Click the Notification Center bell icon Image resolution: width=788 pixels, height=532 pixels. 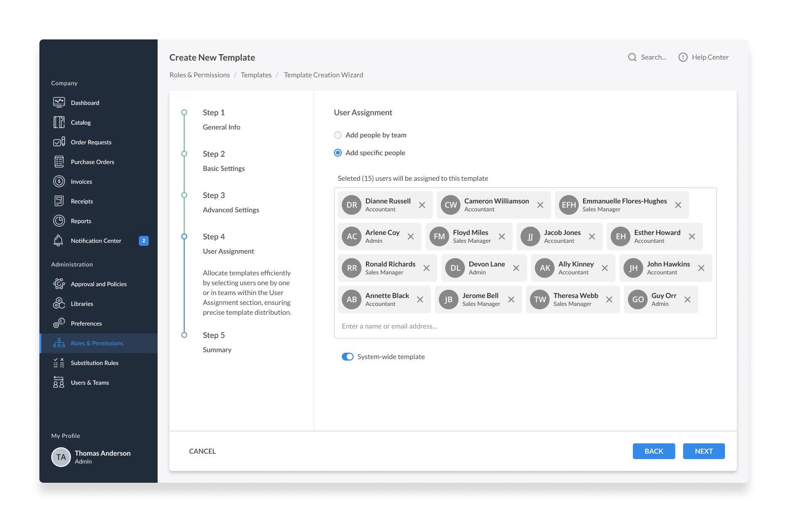tap(58, 240)
